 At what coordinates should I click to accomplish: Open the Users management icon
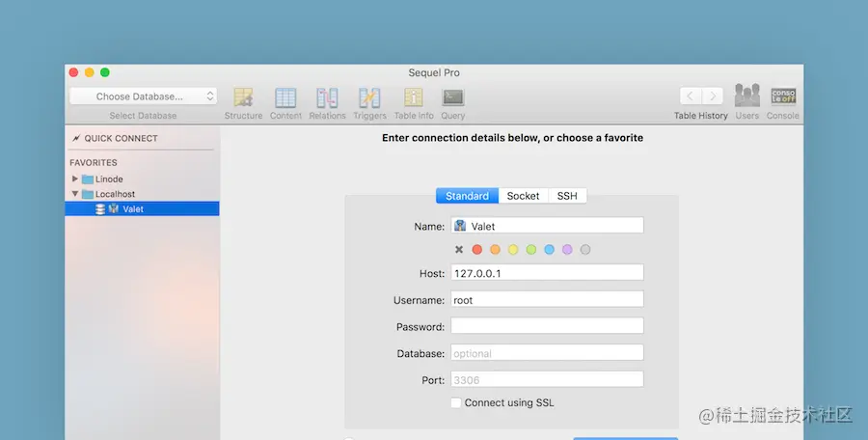746,96
